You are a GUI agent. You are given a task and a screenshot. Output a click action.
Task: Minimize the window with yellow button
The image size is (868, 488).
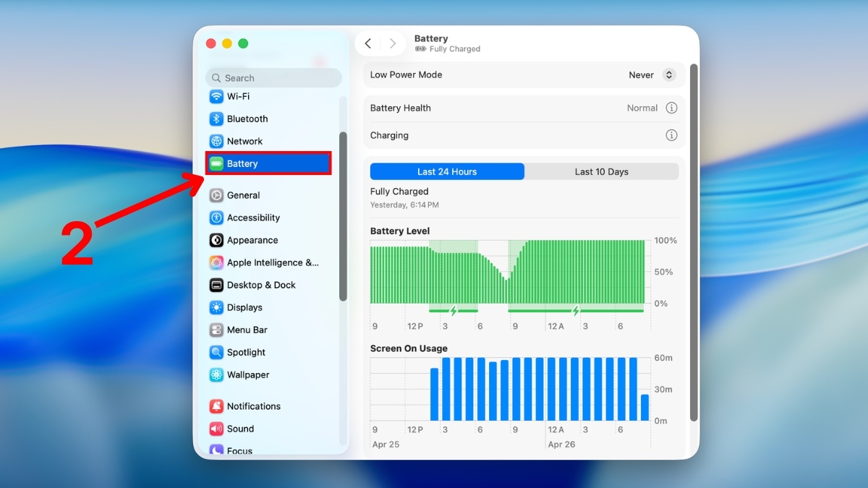pos(227,43)
